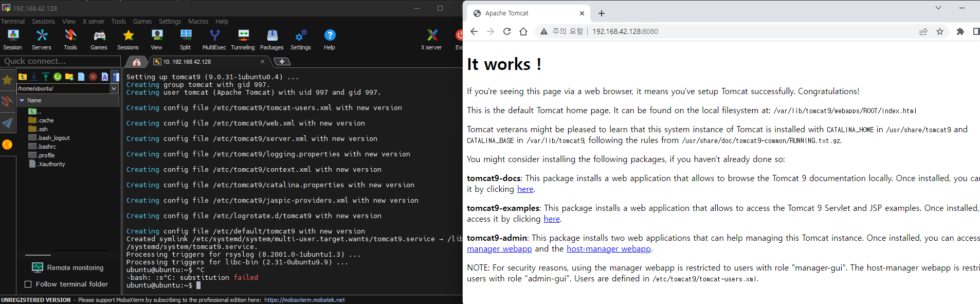The image size is (980, 304).
Task: Open the Settings gear toolbar icon
Action: [301, 40]
